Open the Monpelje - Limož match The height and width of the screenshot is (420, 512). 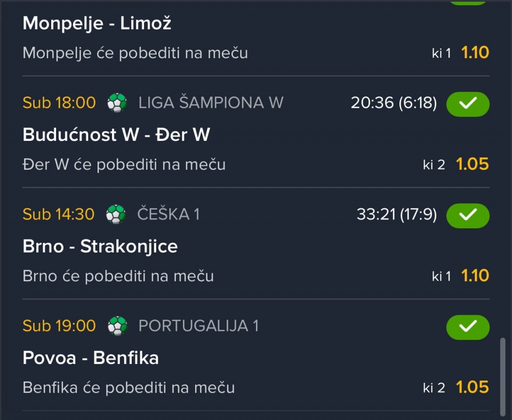97,23
